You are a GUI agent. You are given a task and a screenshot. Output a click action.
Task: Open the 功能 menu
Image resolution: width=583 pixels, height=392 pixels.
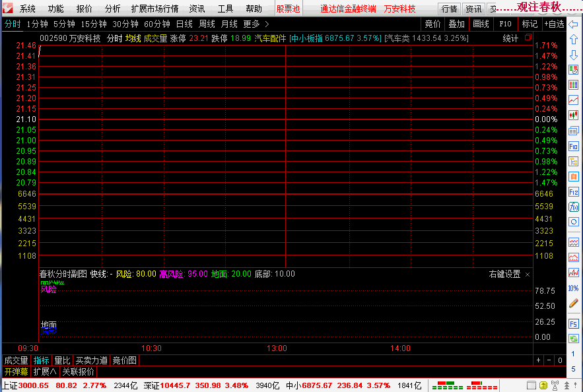[55, 9]
